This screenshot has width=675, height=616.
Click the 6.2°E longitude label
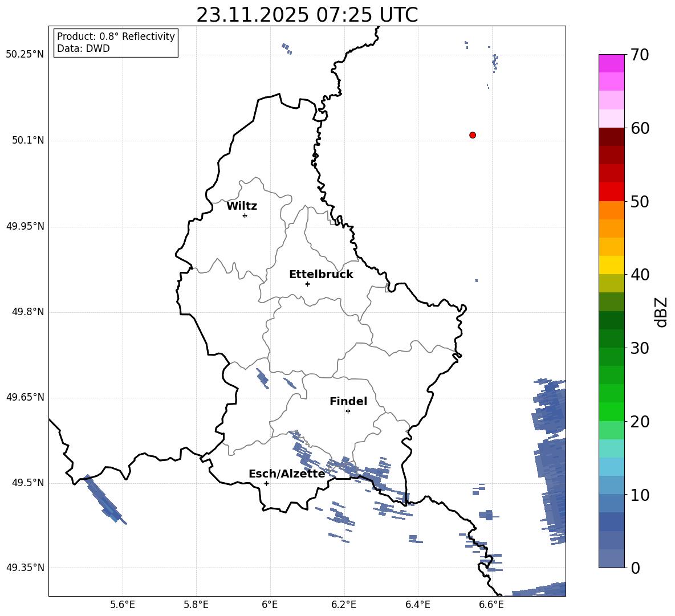tap(344, 605)
